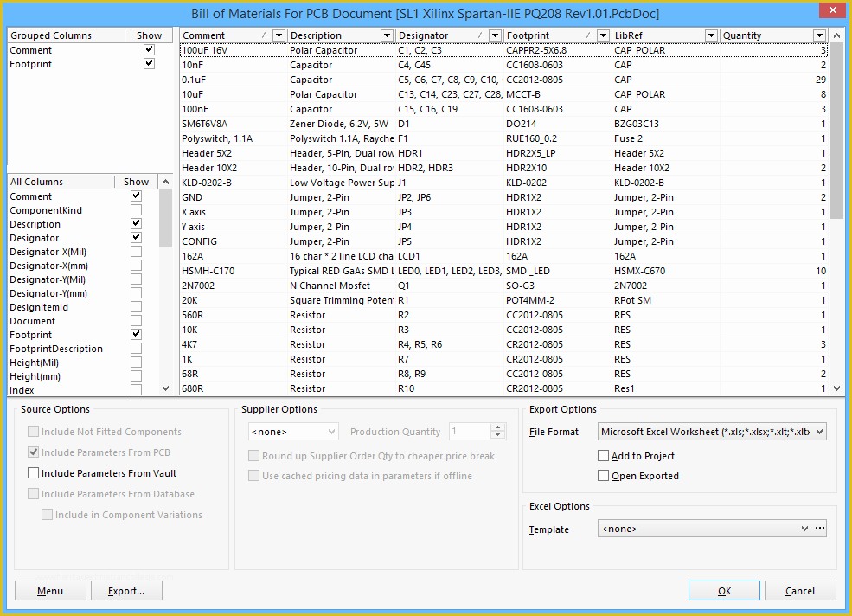852x616 pixels.
Task: Select the KLD-0202-B comment cell
Action: 234,183
